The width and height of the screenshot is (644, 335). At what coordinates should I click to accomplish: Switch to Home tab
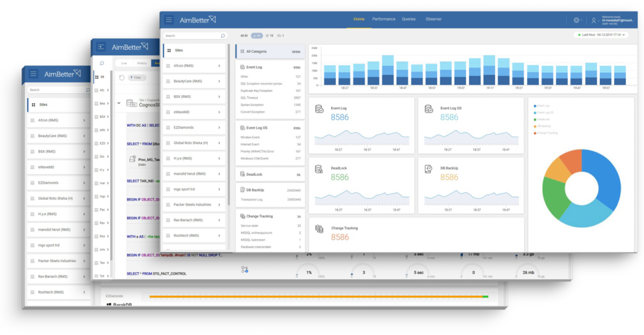pyautogui.click(x=358, y=19)
